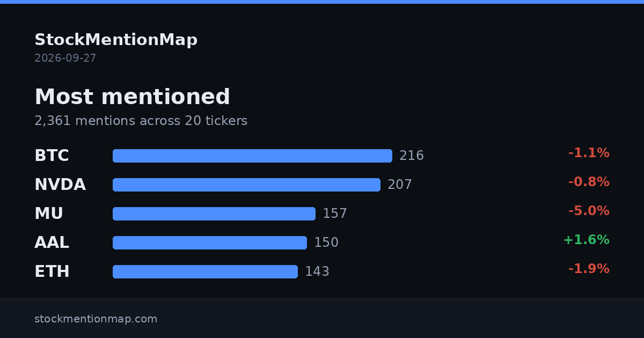Click the 216 mention count

pos(412,156)
